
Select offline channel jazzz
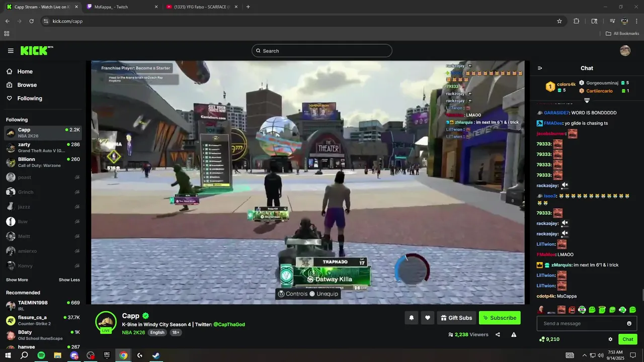pyautogui.click(x=43, y=207)
